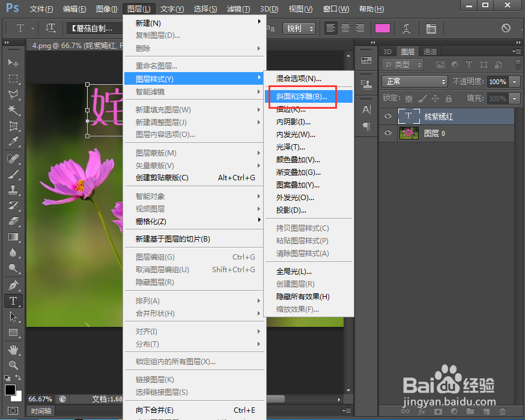Hide the 图层 0 layer
Screen dimensions: 525x420
387,132
